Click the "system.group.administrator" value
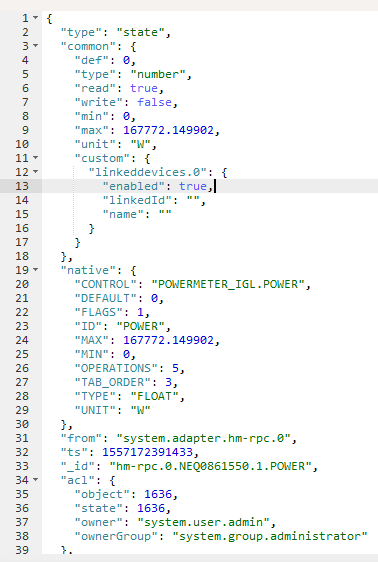This screenshot has width=378, height=562. click(x=269, y=536)
